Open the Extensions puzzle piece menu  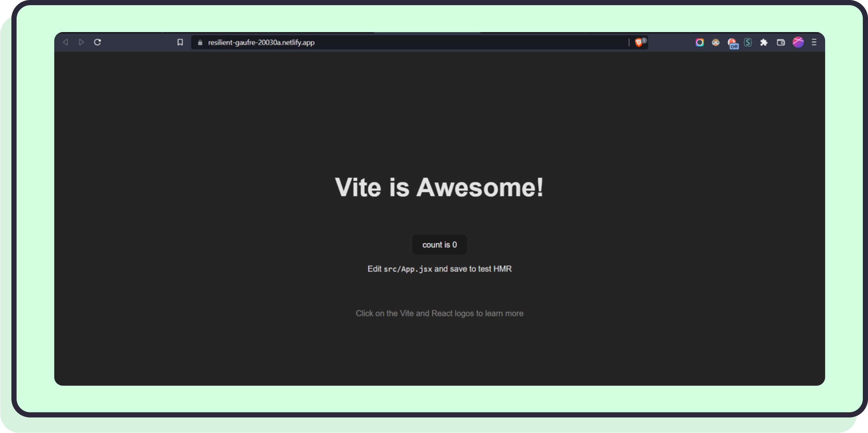tap(764, 42)
